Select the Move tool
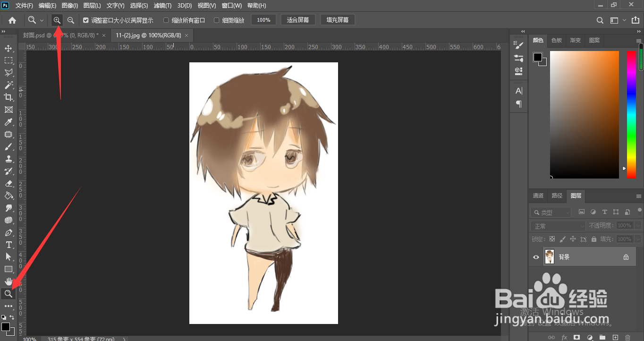 tap(8, 48)
